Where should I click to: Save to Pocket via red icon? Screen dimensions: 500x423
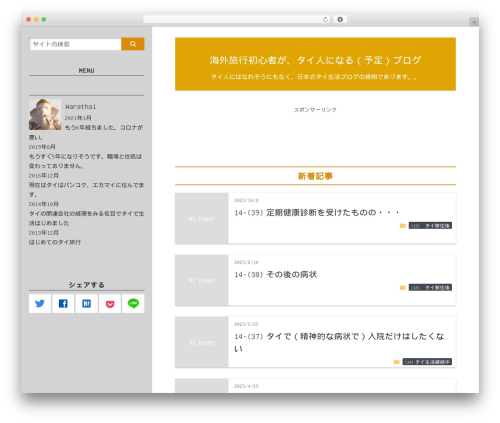pyautogui.click(x=110, y=303)
